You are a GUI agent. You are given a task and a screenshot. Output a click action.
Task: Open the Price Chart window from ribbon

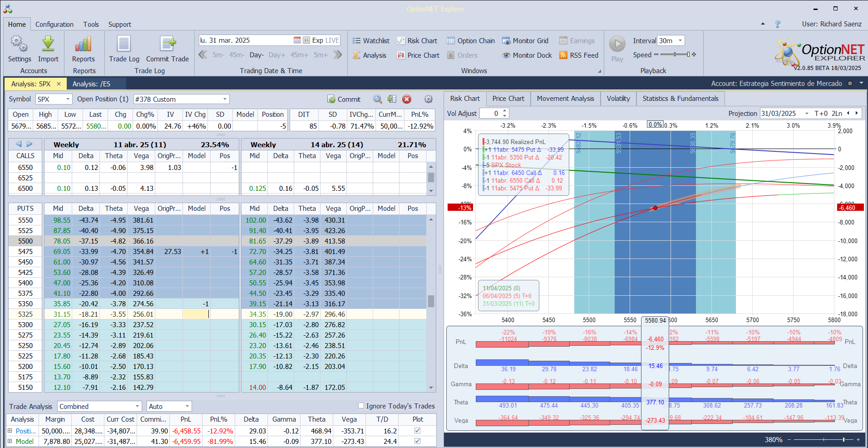coord(418,55)
